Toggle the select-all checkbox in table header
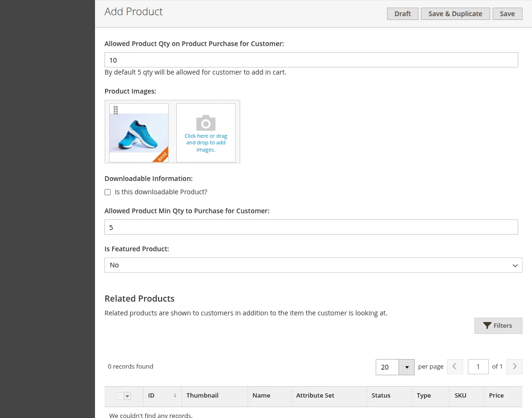The width and height of the screenshot is (532, 418). point(120,396)
